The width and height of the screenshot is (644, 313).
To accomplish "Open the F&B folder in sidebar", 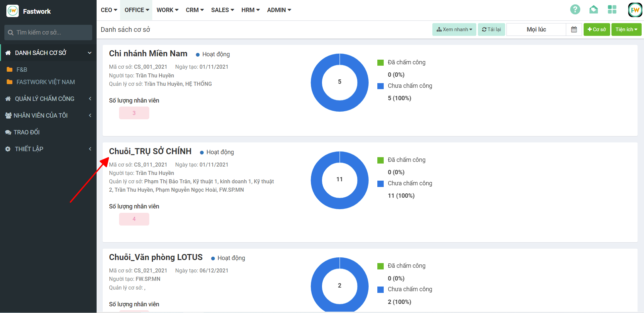I will [x=22, y=70].
